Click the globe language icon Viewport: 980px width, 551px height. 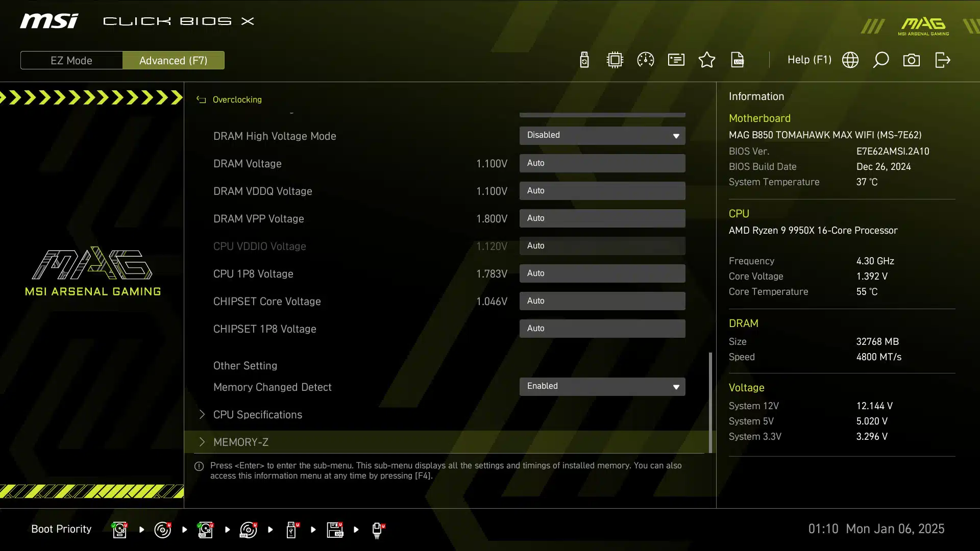click(850, 60)
